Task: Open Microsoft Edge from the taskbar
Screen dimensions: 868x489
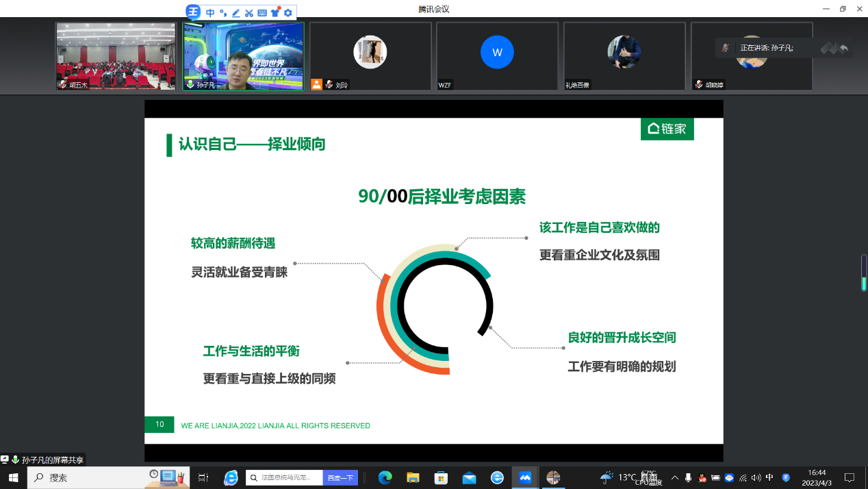Action: coord(385,477)
